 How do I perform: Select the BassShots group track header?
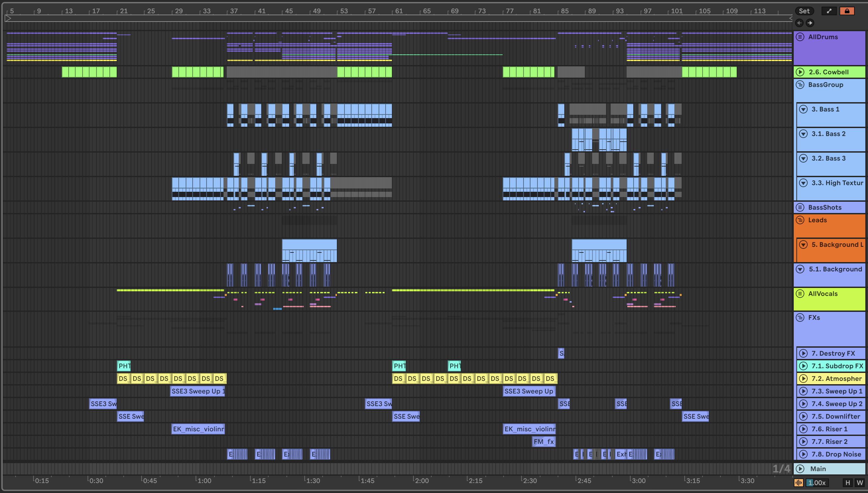(825, 207)
